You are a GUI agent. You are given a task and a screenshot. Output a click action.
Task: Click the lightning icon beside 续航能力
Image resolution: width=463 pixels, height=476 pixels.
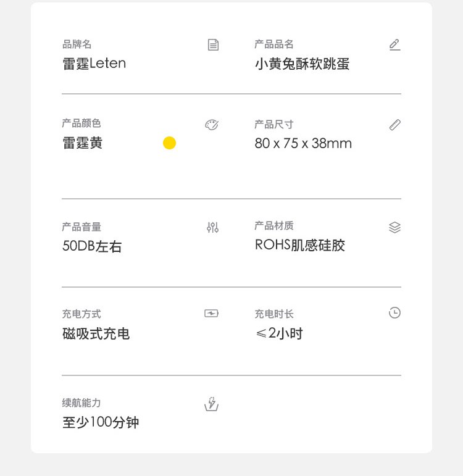[212, 404]
